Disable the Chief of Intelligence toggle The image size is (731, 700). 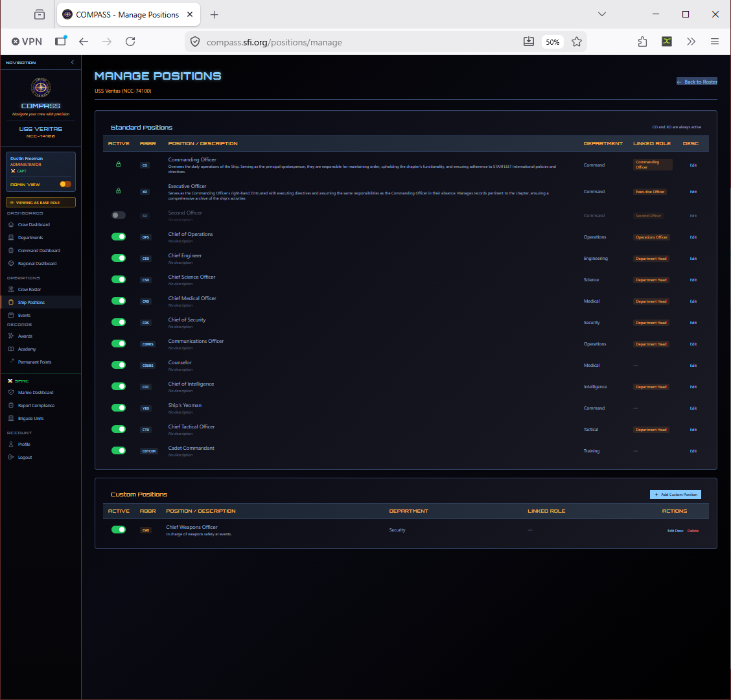119,386
